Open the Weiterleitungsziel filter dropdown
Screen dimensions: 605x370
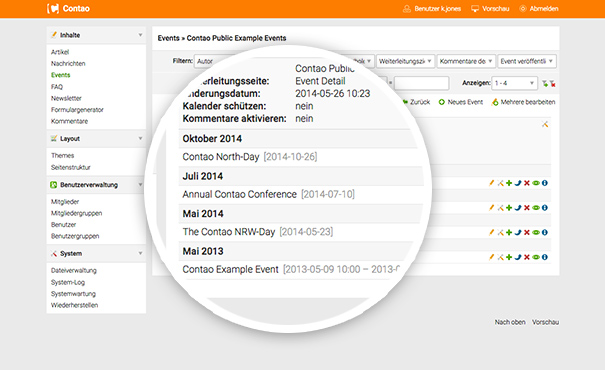click(406, 61)
